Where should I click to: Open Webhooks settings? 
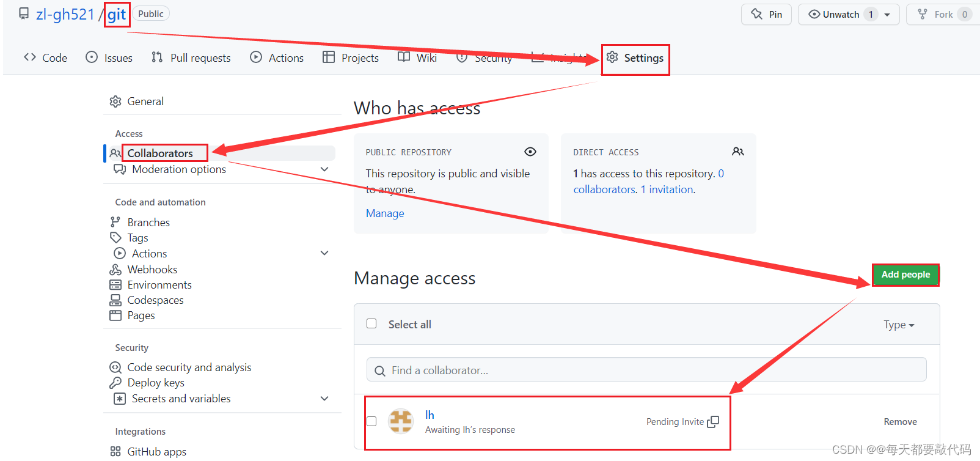coord(152,270)
